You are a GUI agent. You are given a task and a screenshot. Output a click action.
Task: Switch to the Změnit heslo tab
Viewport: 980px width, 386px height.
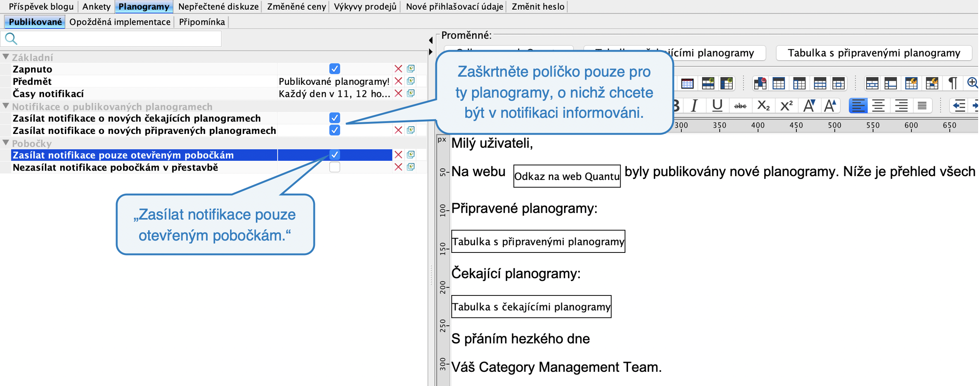(x=539, y=6)
